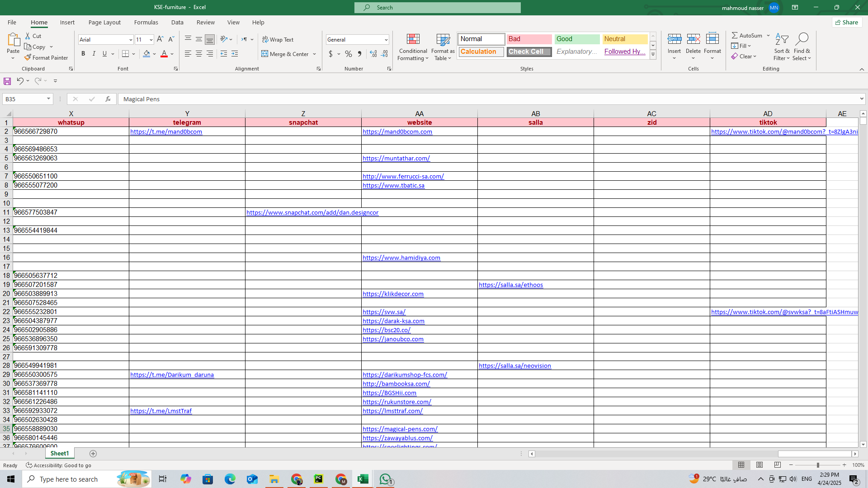Open the Formulas ribbon tab
Screen dimensions: 868x488
click(146, 22)
